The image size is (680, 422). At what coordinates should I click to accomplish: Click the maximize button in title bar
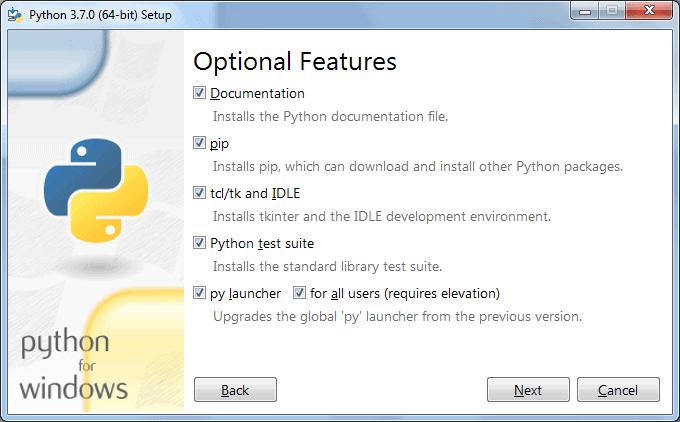tap(612, 11)
